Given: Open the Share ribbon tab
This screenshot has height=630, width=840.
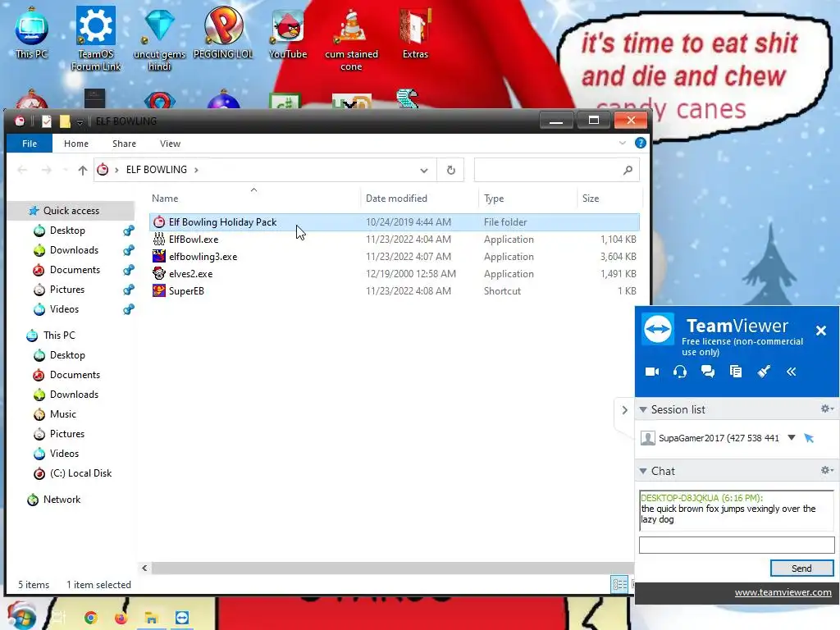Looking at the screenshot, I should (x=124, y=143).
